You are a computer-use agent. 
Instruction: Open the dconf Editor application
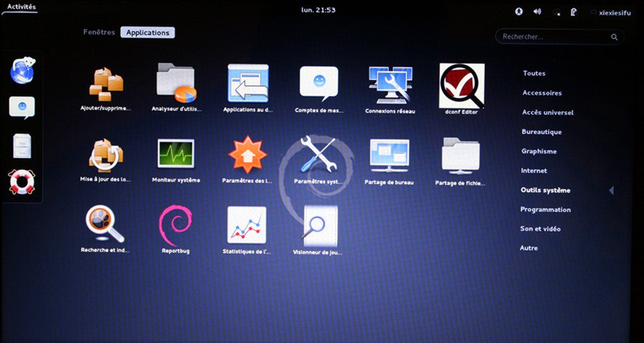pyautogui.click(x=461, y=86)
